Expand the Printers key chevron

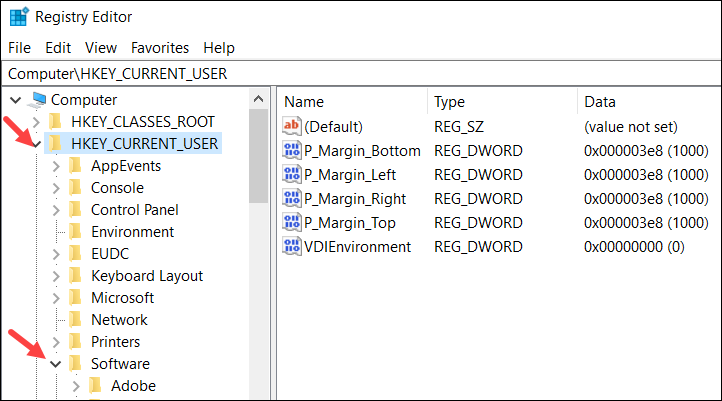click(x=56, y=342)
